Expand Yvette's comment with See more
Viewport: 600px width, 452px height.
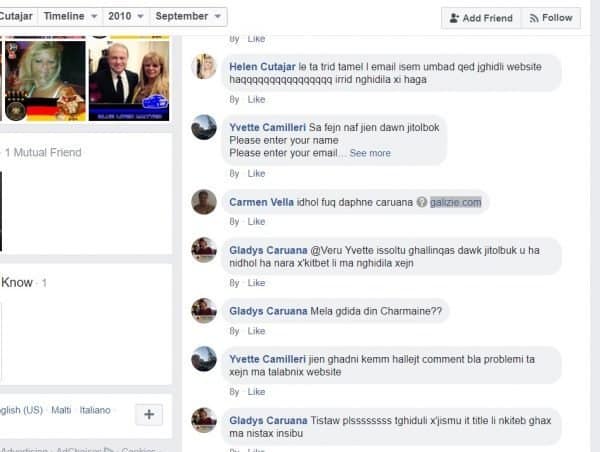point(370,153)
